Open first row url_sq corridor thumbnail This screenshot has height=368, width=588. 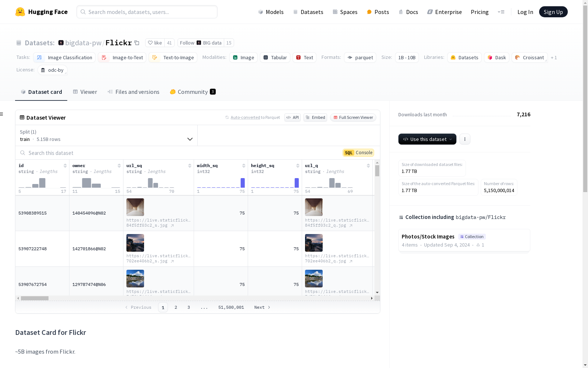(135, 207)
